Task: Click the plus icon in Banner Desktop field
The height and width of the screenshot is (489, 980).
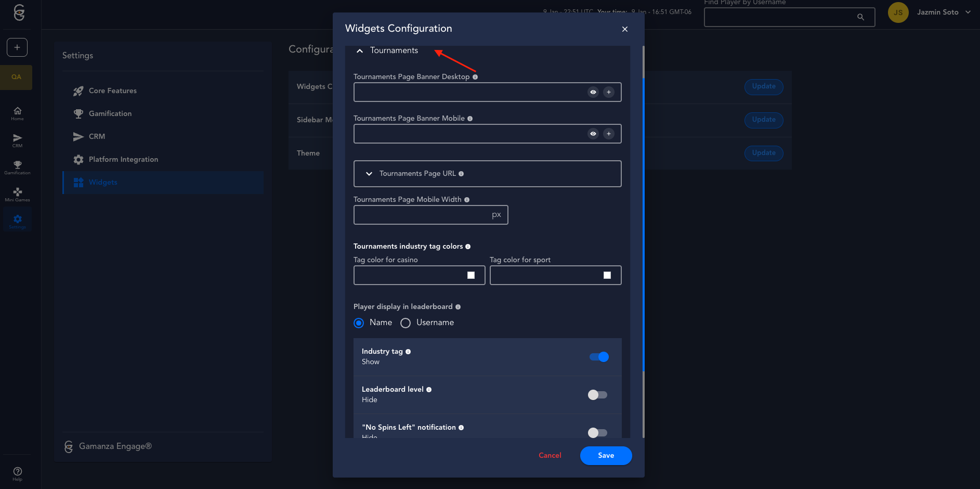Action: tap(608, 92)
